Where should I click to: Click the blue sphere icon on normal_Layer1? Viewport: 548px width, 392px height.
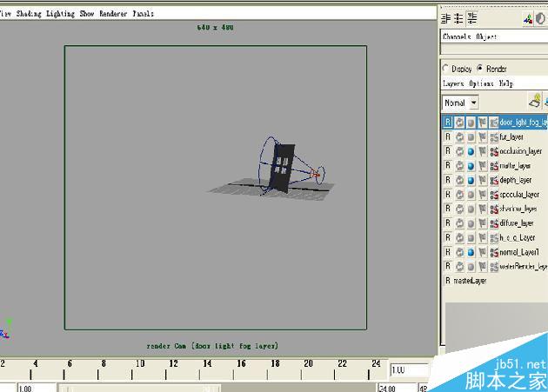tap(471, 252)
